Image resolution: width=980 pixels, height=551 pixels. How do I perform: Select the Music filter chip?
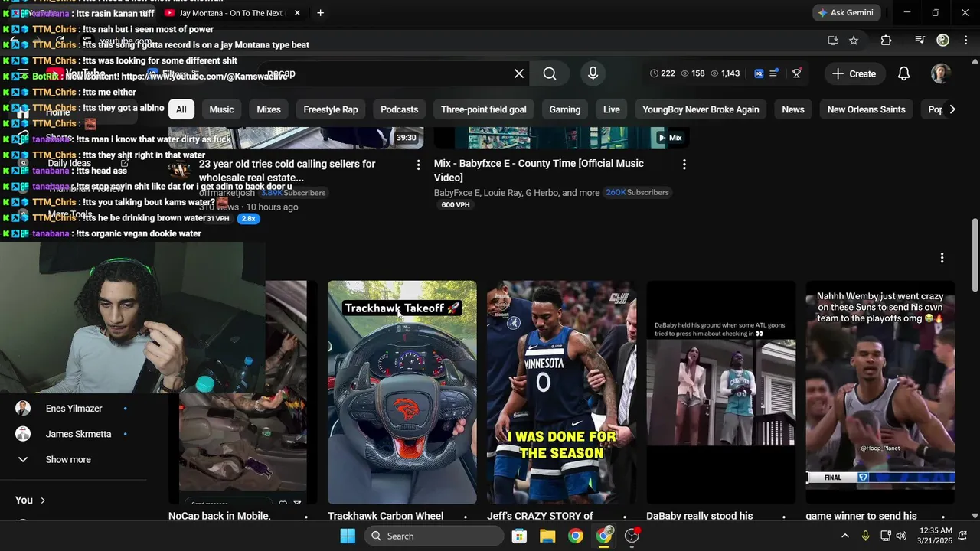221,109
